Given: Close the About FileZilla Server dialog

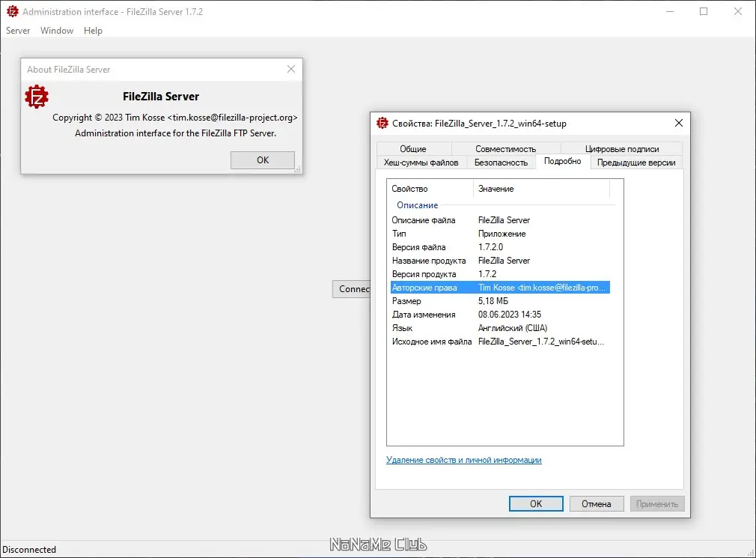Looking at the screenshot, I should pyautogui.click(x=291, y=69).
